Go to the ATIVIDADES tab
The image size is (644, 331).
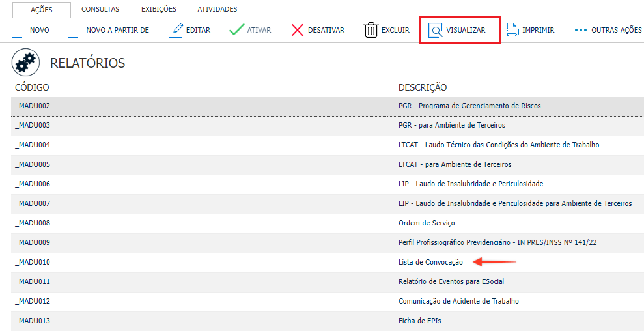coord(217,9)
